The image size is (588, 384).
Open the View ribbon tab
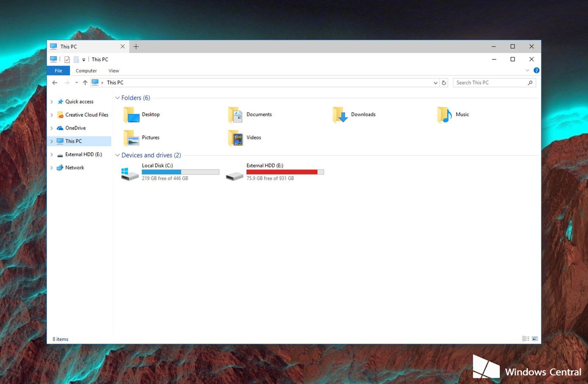113,71
